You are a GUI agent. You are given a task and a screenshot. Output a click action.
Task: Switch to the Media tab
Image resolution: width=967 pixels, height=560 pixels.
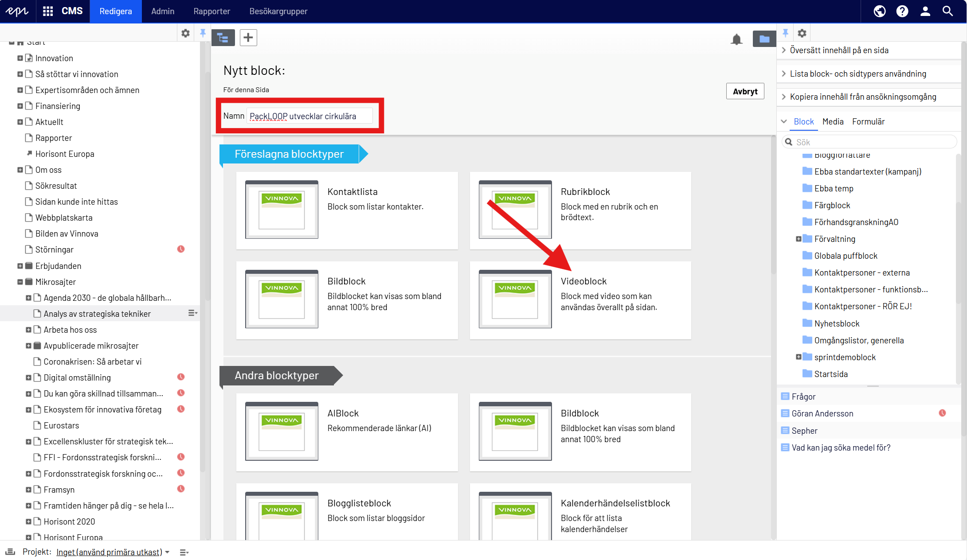tap(833, 121)
